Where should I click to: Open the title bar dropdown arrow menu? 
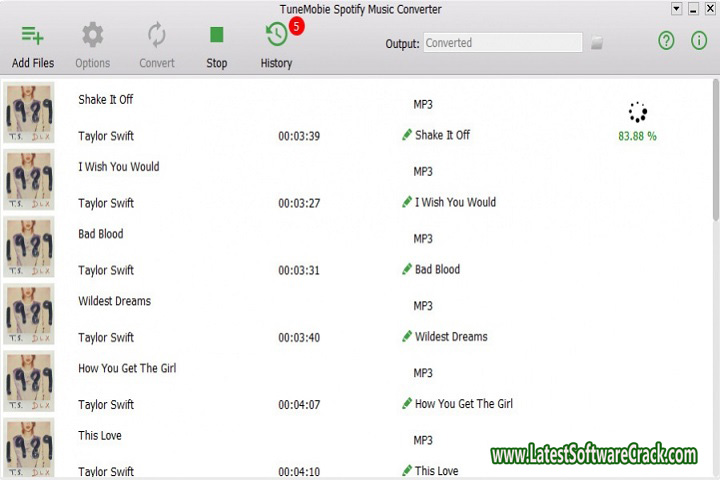pyautogui.click(x=678, y=9)
